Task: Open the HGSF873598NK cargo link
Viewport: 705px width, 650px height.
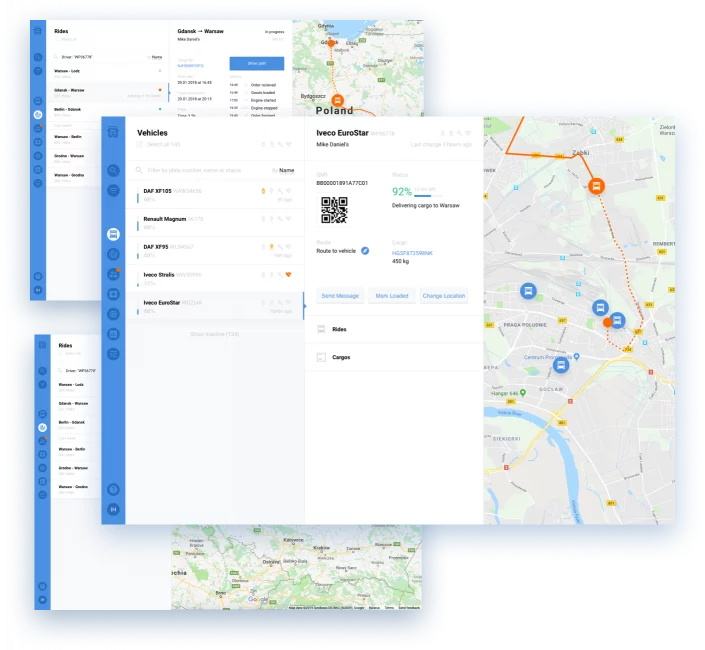Action: pos(412,253)
